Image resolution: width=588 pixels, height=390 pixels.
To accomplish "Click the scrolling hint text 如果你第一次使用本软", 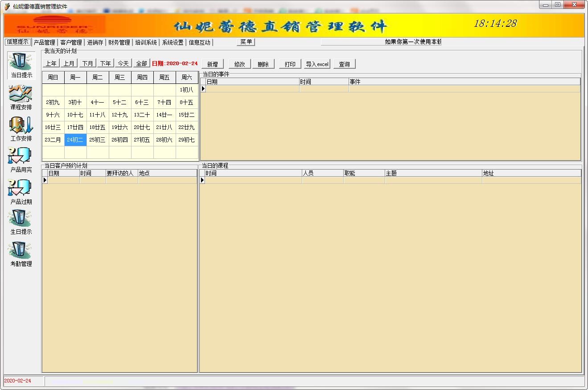I will click(413, 42).
